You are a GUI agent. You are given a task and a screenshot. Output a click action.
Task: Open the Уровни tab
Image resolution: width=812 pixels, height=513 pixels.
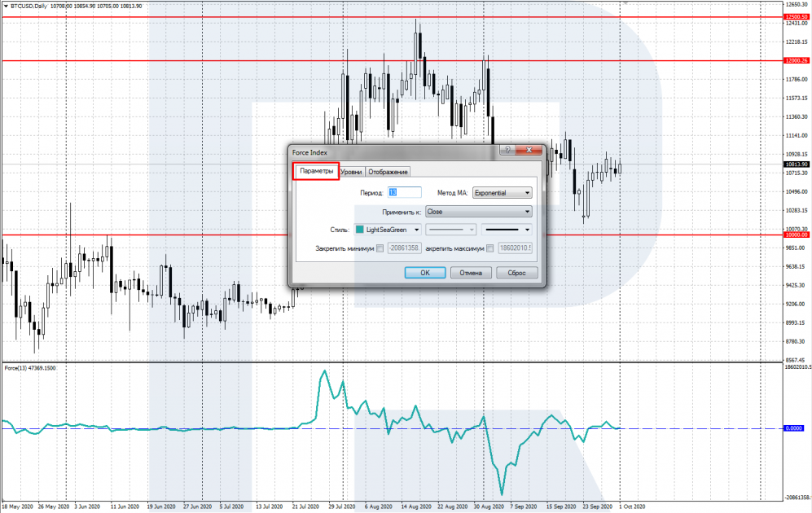tap(352, 172)
